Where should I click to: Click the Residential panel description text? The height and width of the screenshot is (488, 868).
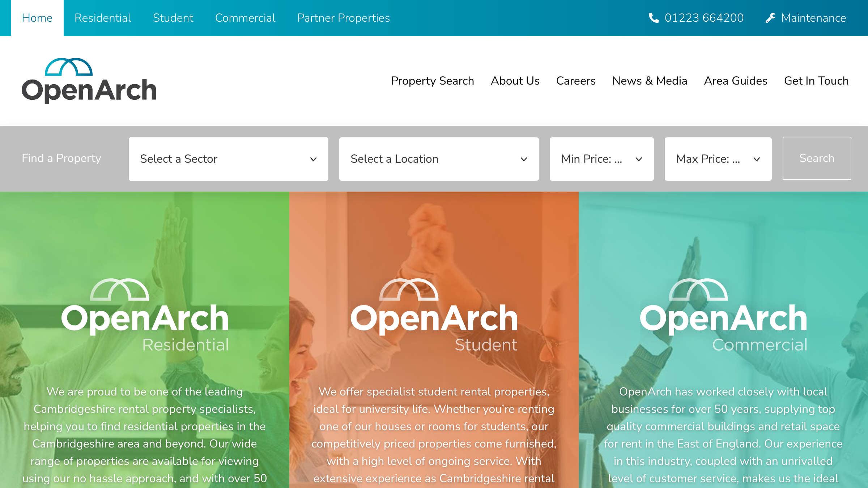[x=145, y=436]
